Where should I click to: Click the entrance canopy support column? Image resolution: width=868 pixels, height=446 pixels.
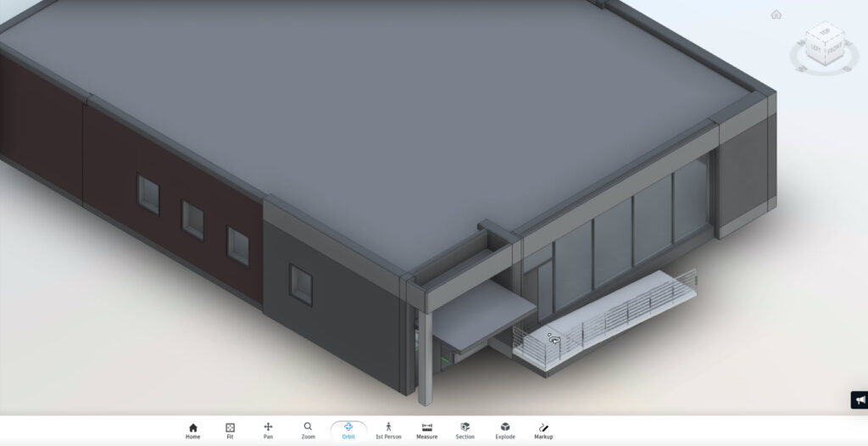[x=425, y=356]
